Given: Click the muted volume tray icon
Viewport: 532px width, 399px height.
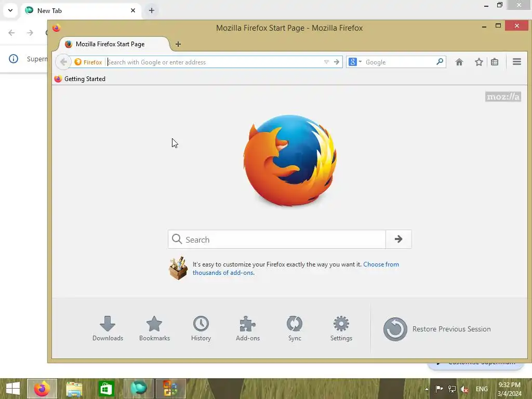Looking at the screenshot, I should tap(464, 389).
